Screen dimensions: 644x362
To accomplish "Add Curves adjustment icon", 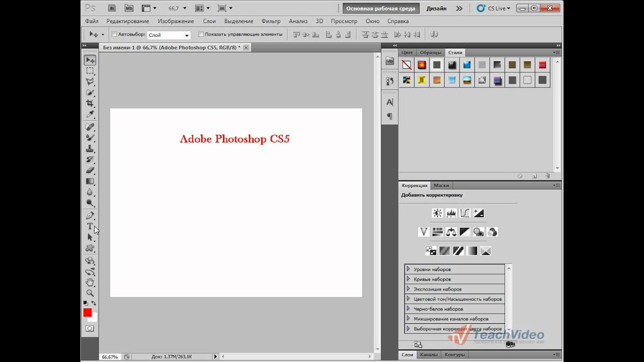I will pos(465,213).
